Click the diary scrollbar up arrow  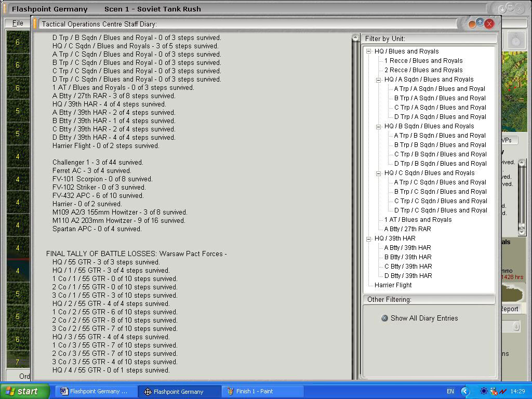[355, 37]
